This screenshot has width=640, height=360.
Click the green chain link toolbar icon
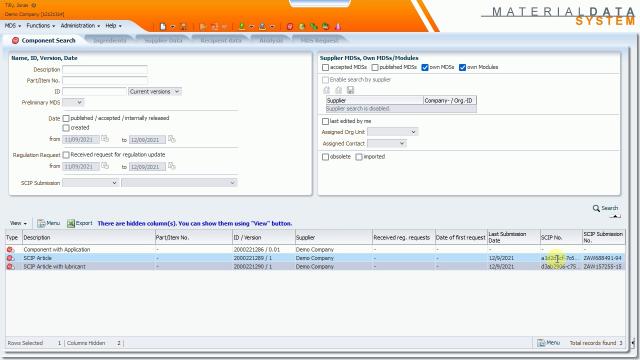click(x=313, y=27)
